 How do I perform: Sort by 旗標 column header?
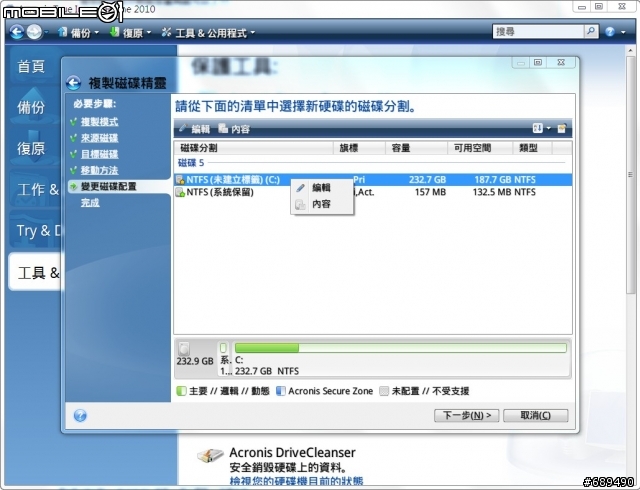coord(359,148)
